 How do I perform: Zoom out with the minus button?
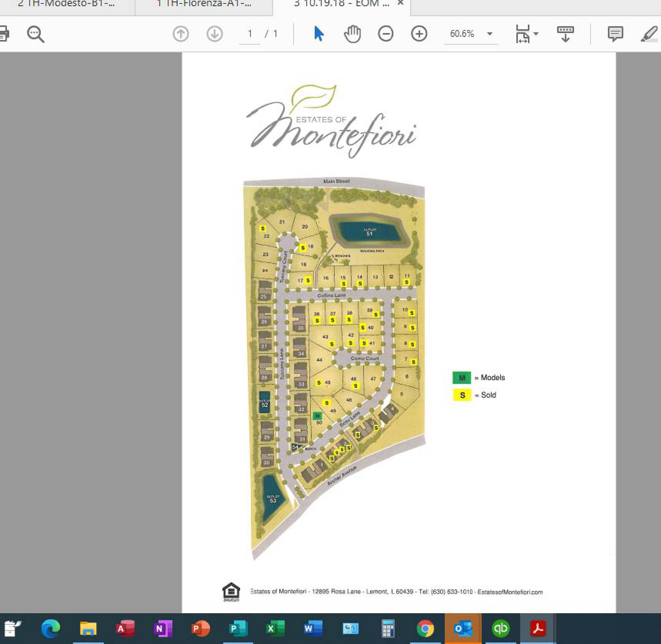click(x=386, y=34)
